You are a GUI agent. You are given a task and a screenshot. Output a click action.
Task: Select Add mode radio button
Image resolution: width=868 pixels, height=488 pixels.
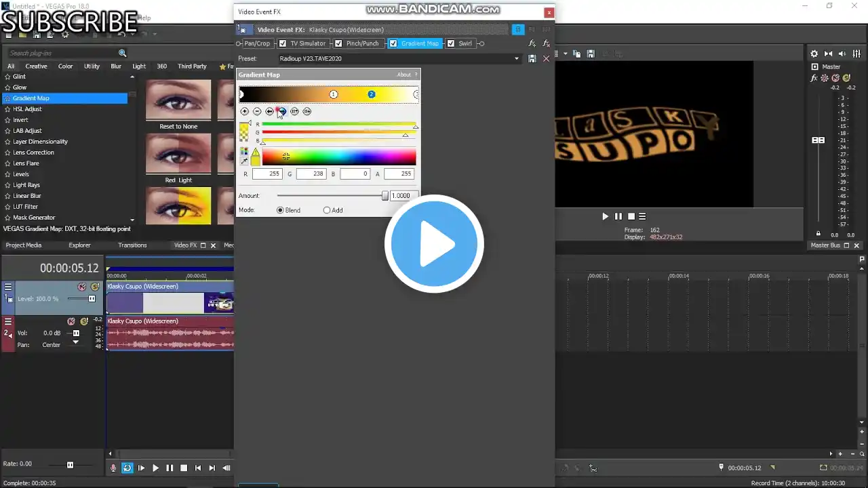(327, 210)
